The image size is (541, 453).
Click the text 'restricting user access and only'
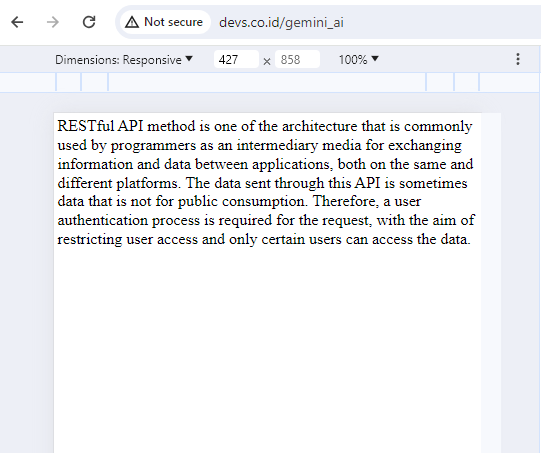[157, 239]
